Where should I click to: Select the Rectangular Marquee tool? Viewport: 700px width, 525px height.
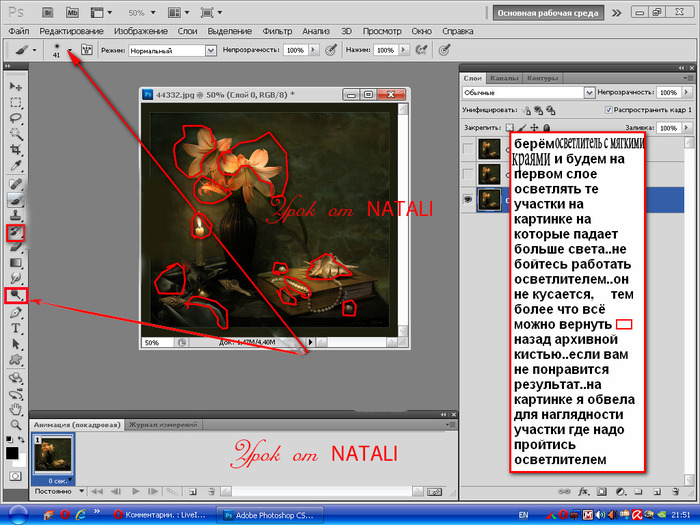(x=16, y=103)
